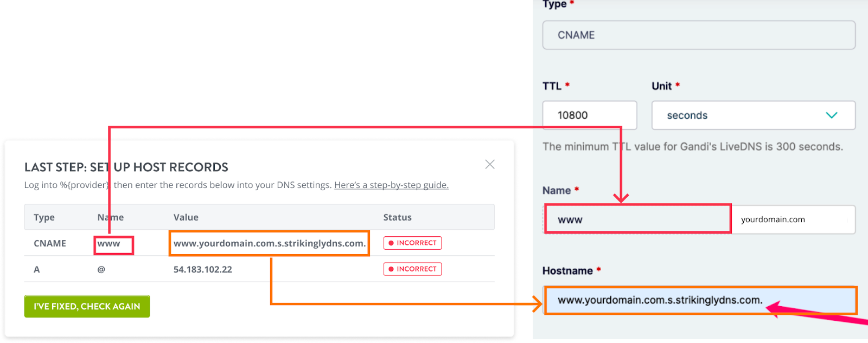Image resolution: width=868 pixels, height=343 pixels.
Task: Select the CNAME value www.yourdomain.com.s.strikinglydns.com.
Action: coord(269,243)
